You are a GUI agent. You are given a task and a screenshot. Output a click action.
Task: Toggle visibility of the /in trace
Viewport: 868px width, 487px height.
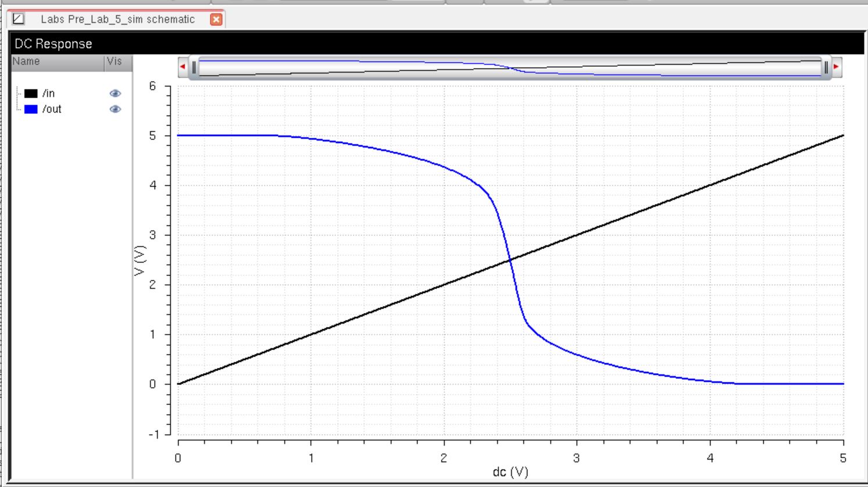click(115, 94)
